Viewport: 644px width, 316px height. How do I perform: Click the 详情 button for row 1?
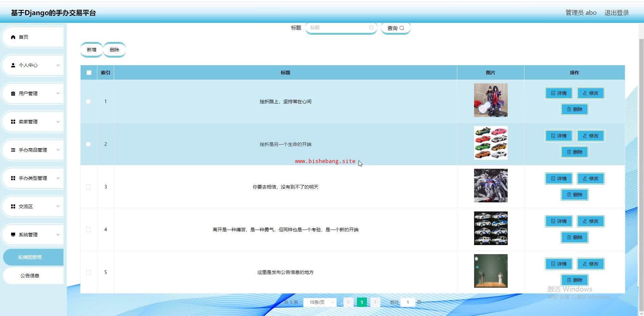559,93
